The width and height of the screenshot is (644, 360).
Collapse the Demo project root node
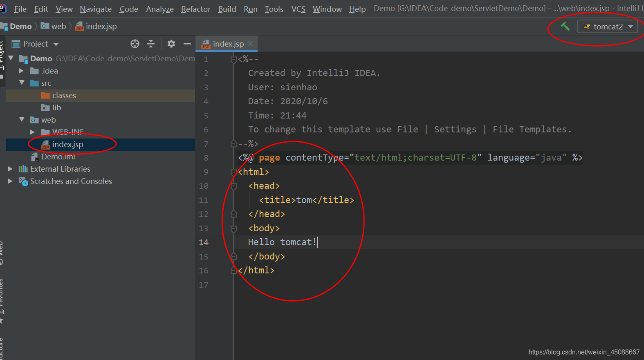point(11,58)
